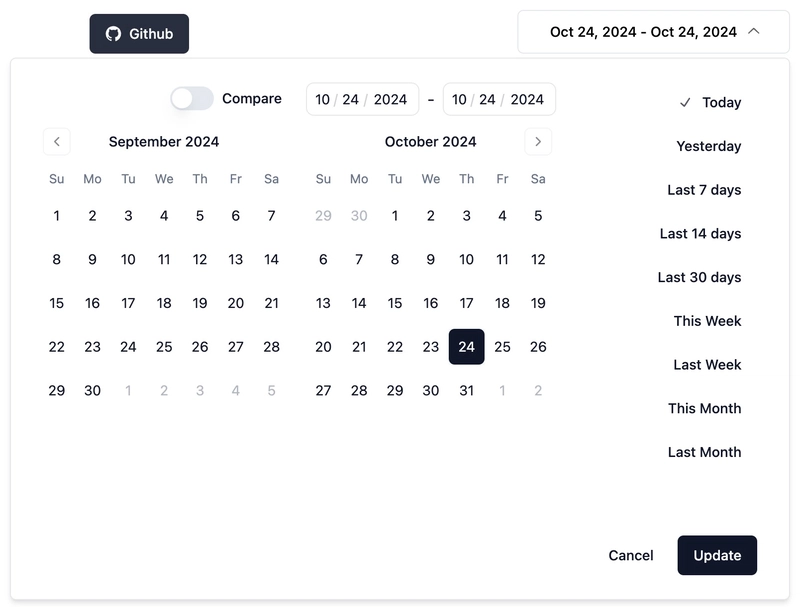
Task: Choose the This Month preset
Action: click(705, 408)
